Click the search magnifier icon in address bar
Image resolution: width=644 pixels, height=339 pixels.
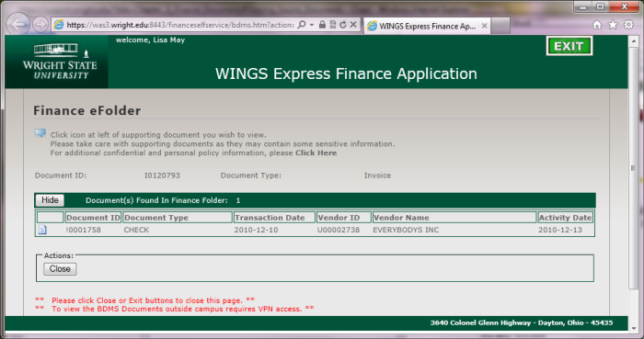tap(302, 25)
